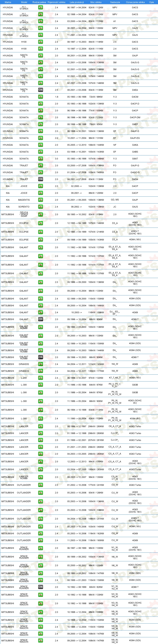Click the PB icon for Lancer 207kW / 281KM

pos(40,440)
